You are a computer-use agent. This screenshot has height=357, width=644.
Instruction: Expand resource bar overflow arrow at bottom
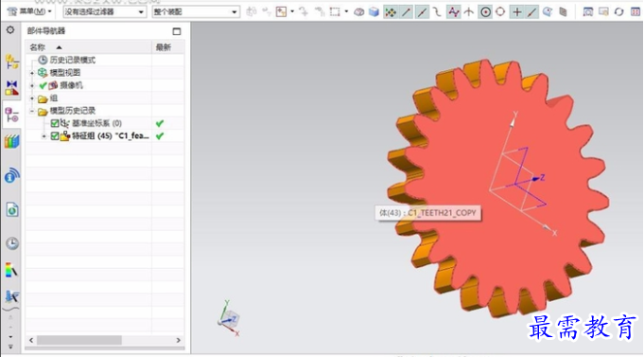10,347
